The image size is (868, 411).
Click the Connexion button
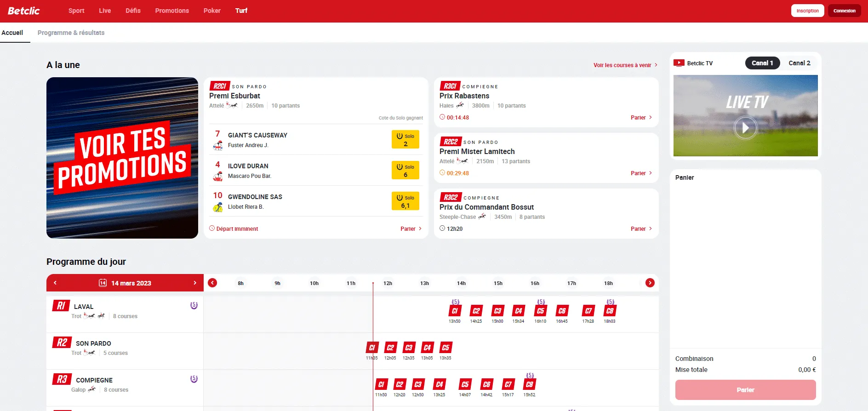click(x=844, y=11)
